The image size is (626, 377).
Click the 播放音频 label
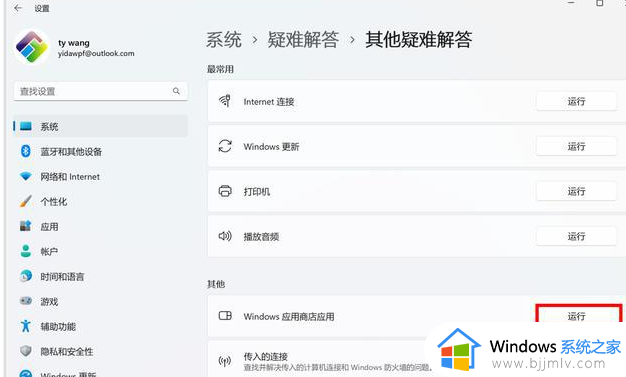[261, 237]
